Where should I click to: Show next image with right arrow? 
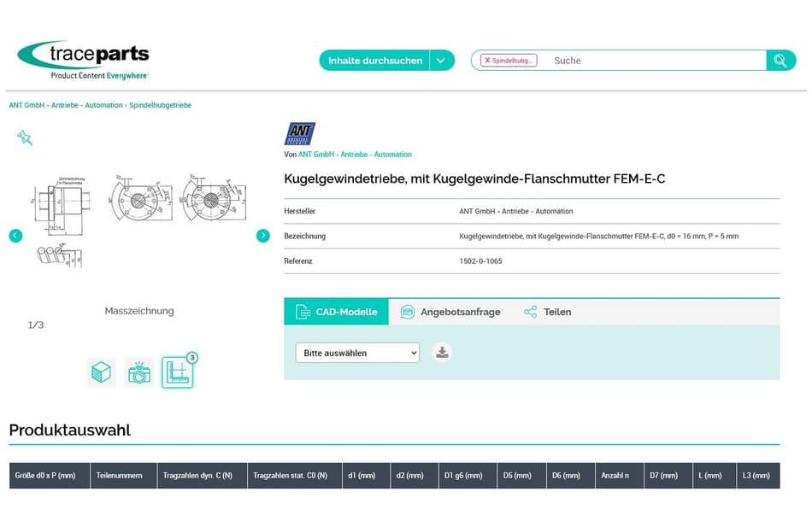(x=263, y=236)
